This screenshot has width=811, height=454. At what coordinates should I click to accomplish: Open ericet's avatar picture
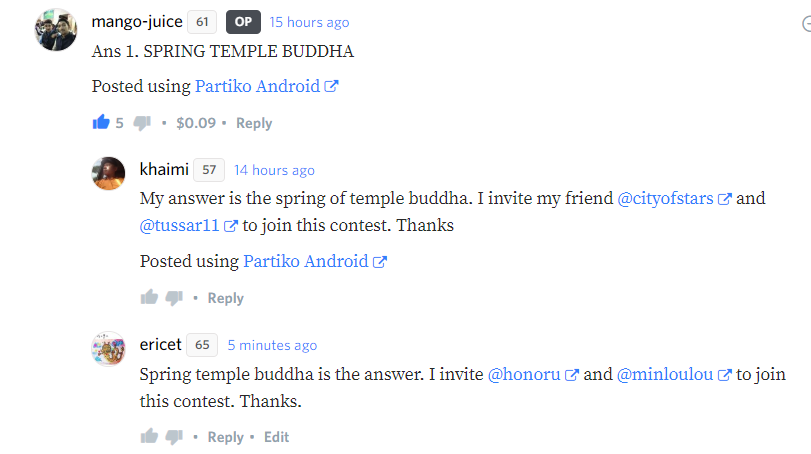(x=108, y=349)
